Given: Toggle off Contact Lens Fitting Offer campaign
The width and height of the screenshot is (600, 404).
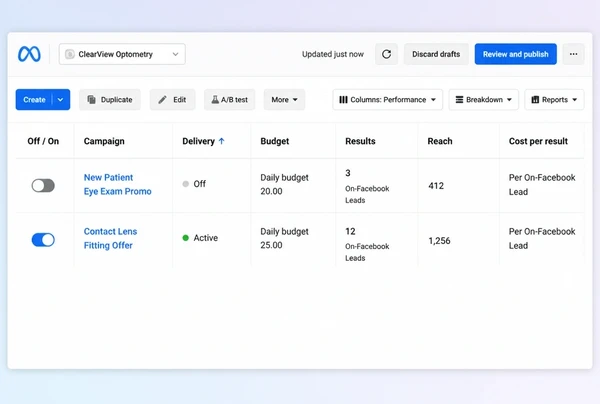Looking at the screenshot, I should (x=43, y=240).
